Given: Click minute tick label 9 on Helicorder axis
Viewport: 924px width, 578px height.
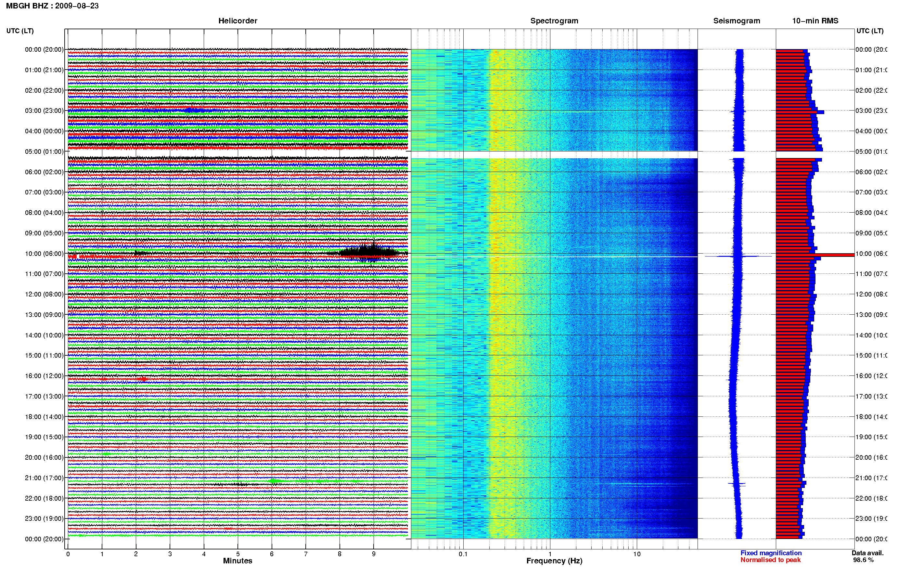Looking at the screenshot, I should 374,554.
